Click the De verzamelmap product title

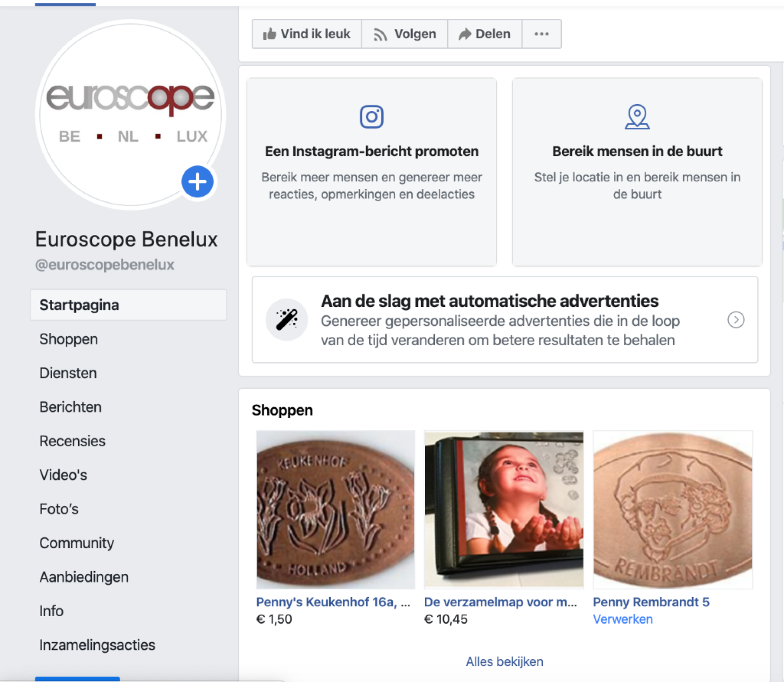(500, 602)
